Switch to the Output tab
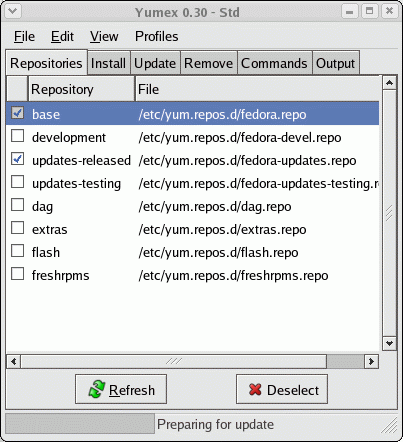The height and width of the screenshot is (442, 403). pyautogui.click(x=335, y=63)
